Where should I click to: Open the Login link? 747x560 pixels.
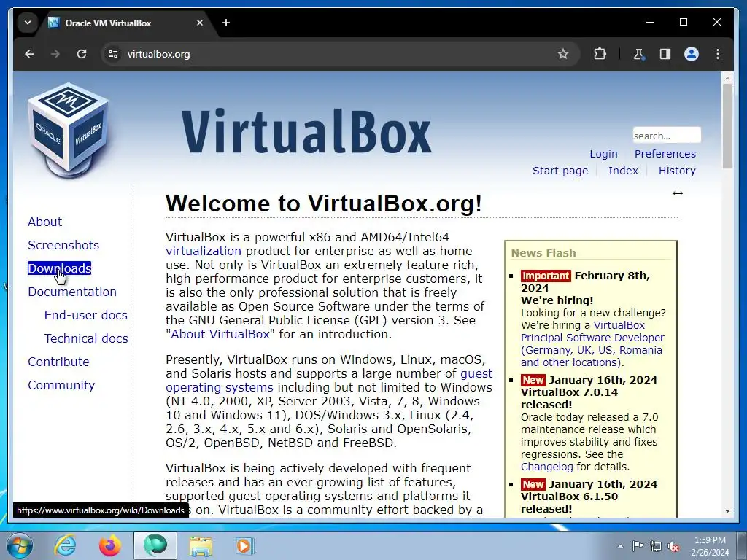click(603, 154)
